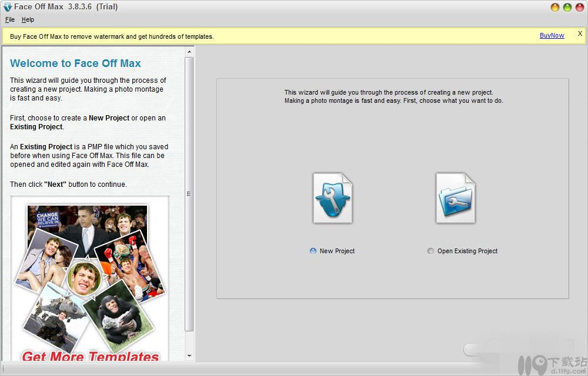Click the red close window button
The width and height of the screenshot is (588, 376).
click(x=580, y=7)
